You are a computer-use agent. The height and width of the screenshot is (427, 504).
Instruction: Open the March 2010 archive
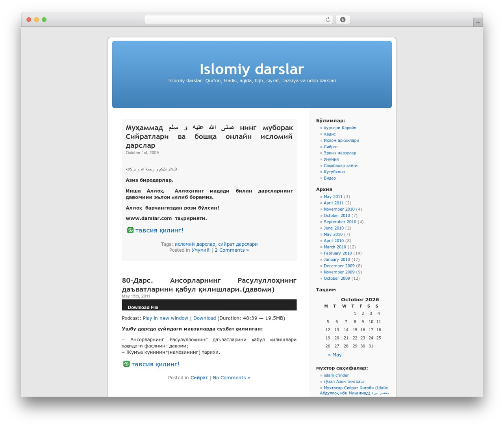[x=335, y=247]
